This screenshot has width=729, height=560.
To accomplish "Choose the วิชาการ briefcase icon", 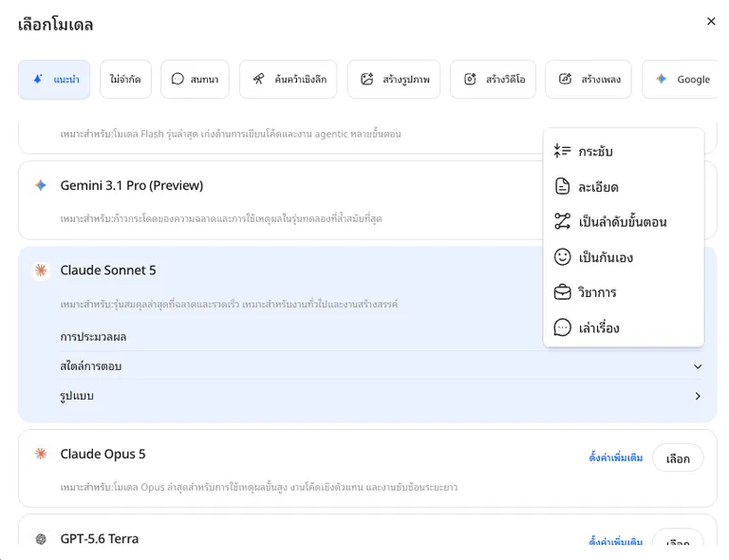I will tap(562, 292).
